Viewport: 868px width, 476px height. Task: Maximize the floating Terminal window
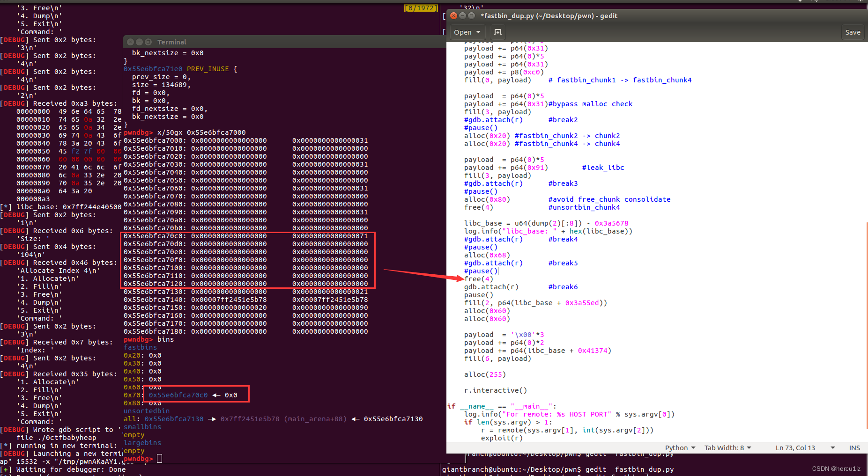148,42
